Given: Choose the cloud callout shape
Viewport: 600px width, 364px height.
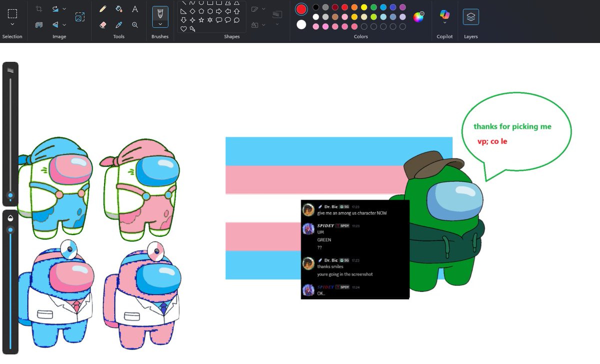Looking at the screenshot, I should coord(236,20).
